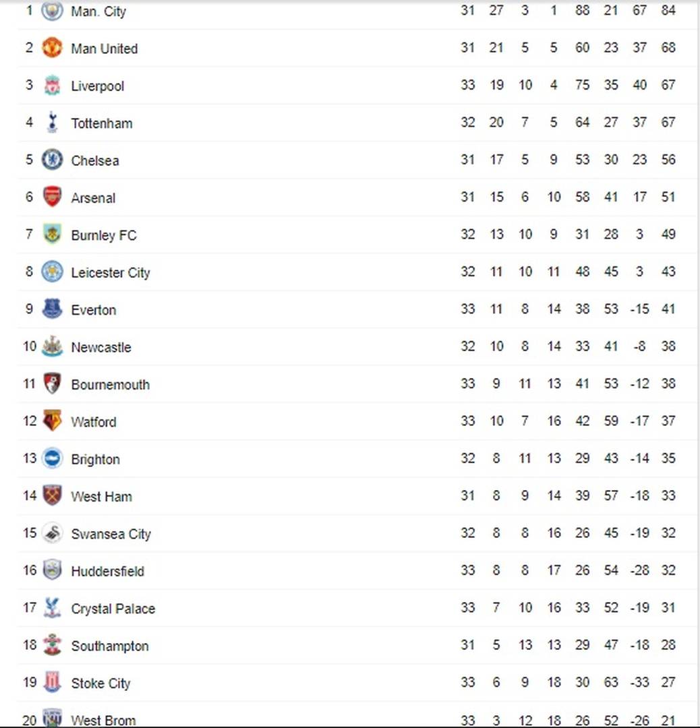Click the Tottenham club crest

pos(52,123)
